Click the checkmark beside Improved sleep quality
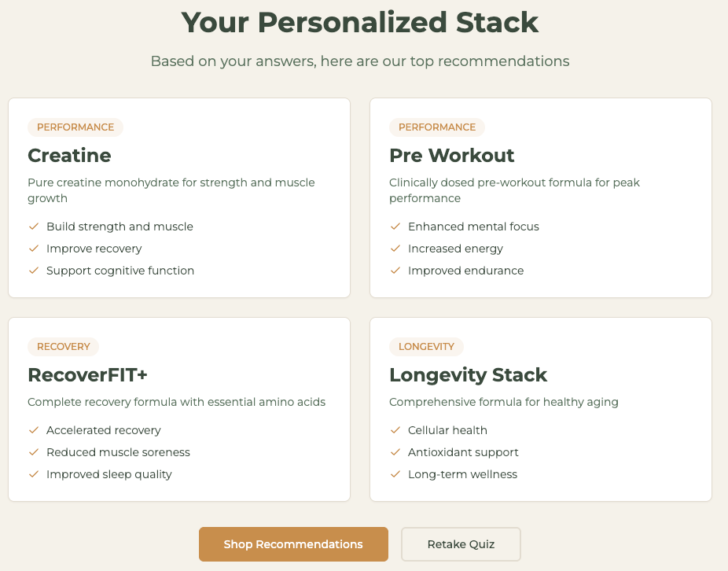 (34, 474)
